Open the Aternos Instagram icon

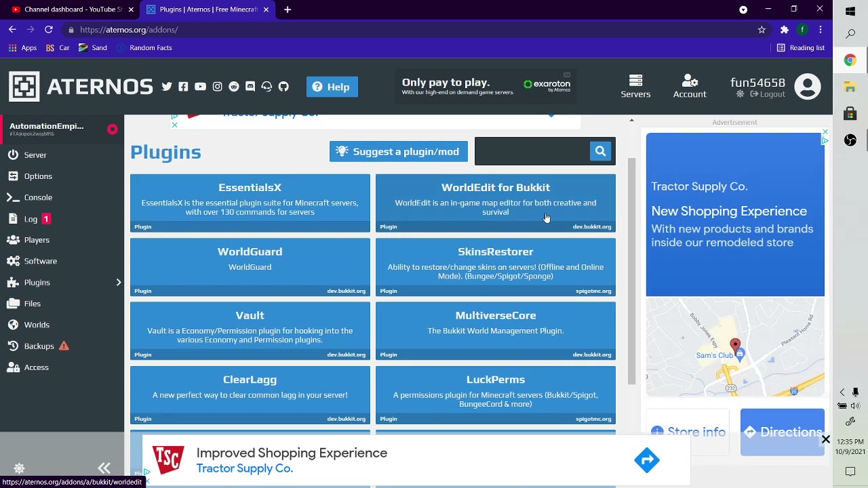217,87
